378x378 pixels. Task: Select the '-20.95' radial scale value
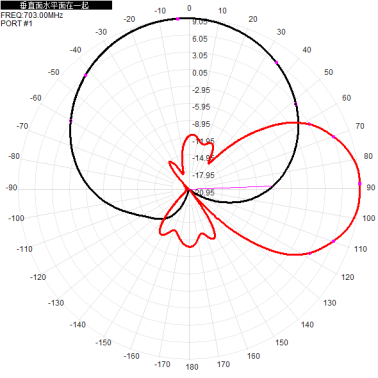pyautogui.click(x=203, y=192)
